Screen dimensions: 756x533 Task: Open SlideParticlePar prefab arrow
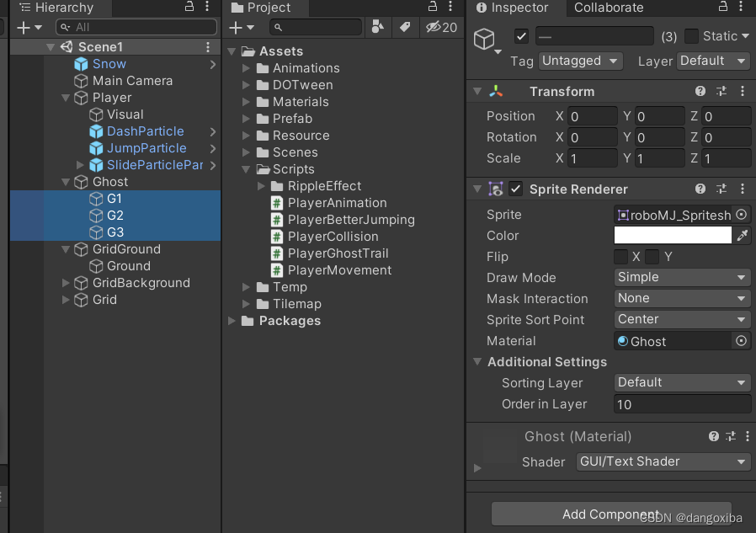point(213,165)
